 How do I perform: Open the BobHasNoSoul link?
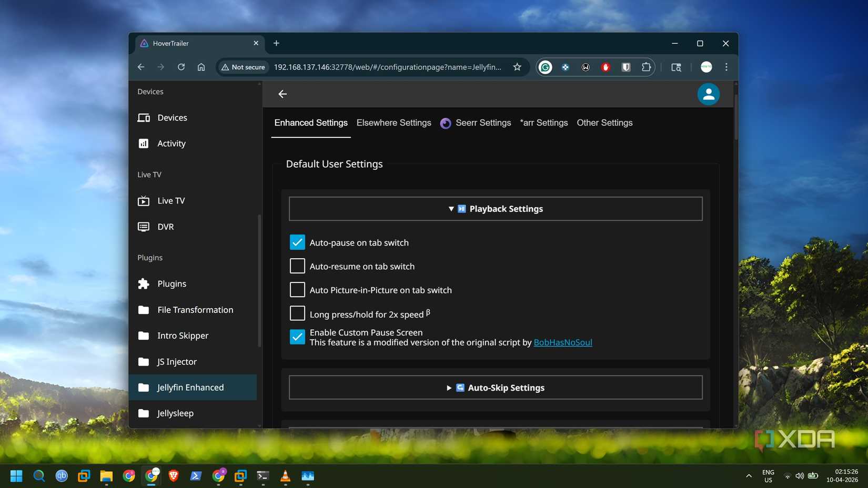coord(563,342)
